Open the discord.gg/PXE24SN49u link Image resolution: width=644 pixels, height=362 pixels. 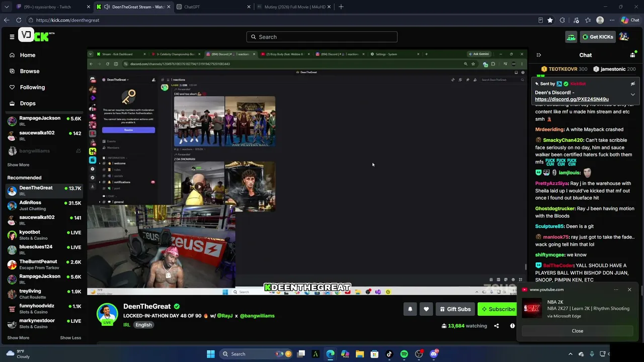(x=572, y=99)
